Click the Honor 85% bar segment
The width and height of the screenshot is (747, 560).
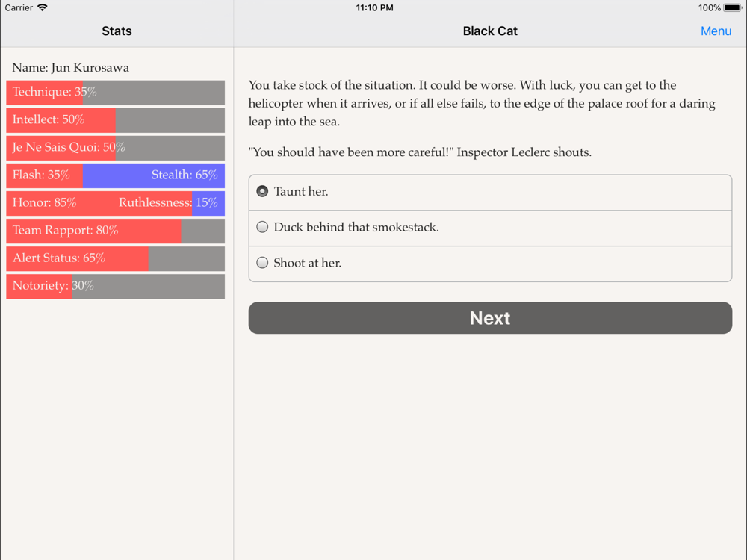pyautogui.click(x=99, y=203)
